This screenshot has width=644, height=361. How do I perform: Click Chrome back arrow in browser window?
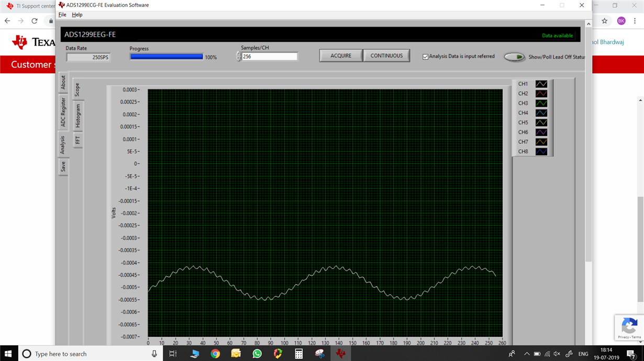click(7, 21)
